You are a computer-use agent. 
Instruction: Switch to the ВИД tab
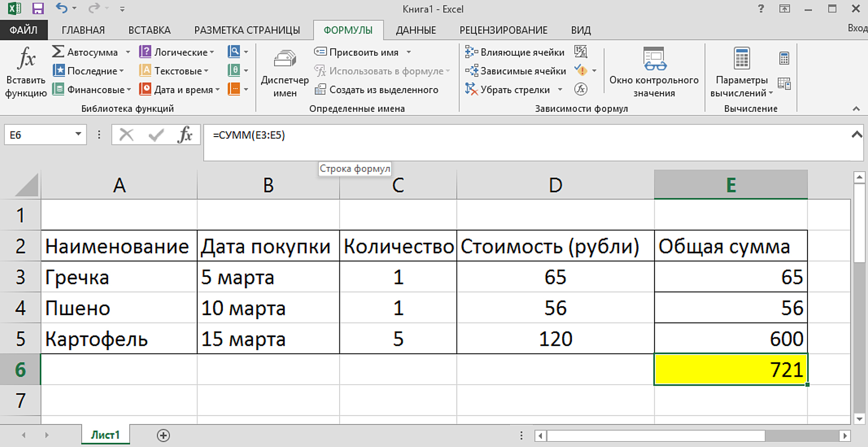click(581, 30)
